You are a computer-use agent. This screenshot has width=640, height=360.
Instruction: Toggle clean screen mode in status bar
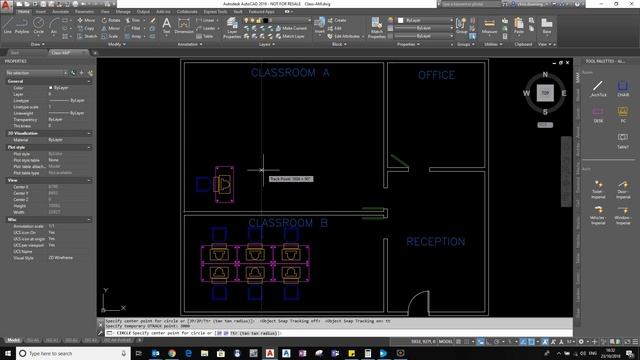point(627,342)
